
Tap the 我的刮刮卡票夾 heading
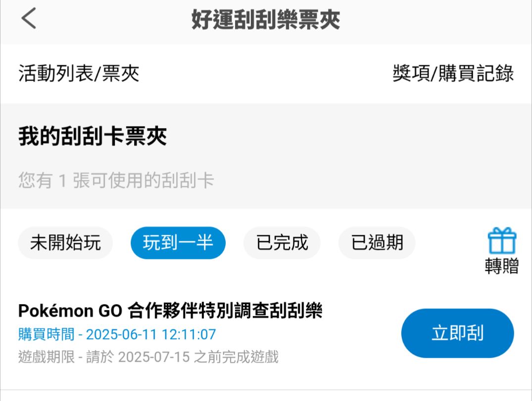pyautogui.click(x=93, y=136)
